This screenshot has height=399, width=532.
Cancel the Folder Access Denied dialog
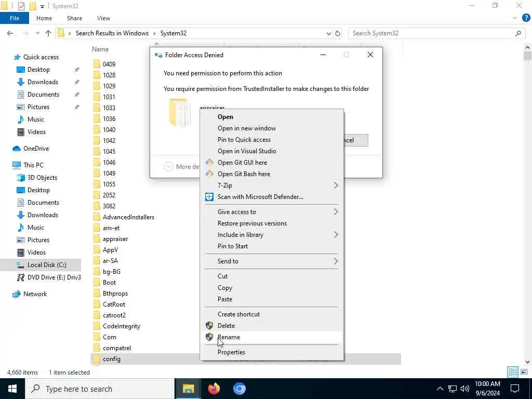tap(355, 140)
